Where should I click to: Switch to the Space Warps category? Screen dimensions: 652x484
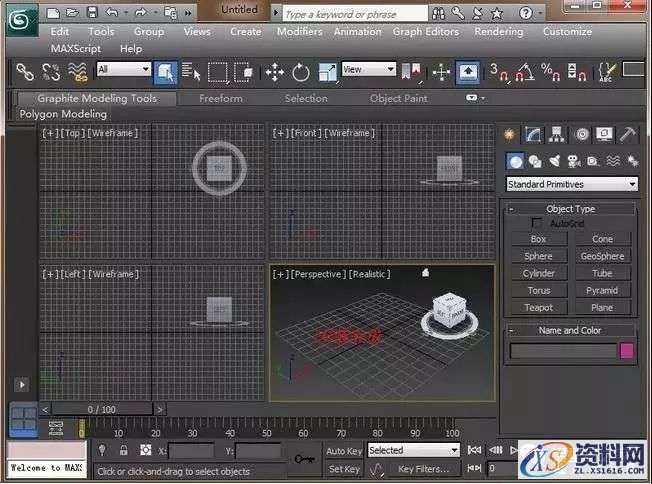[x=613, y=161]
